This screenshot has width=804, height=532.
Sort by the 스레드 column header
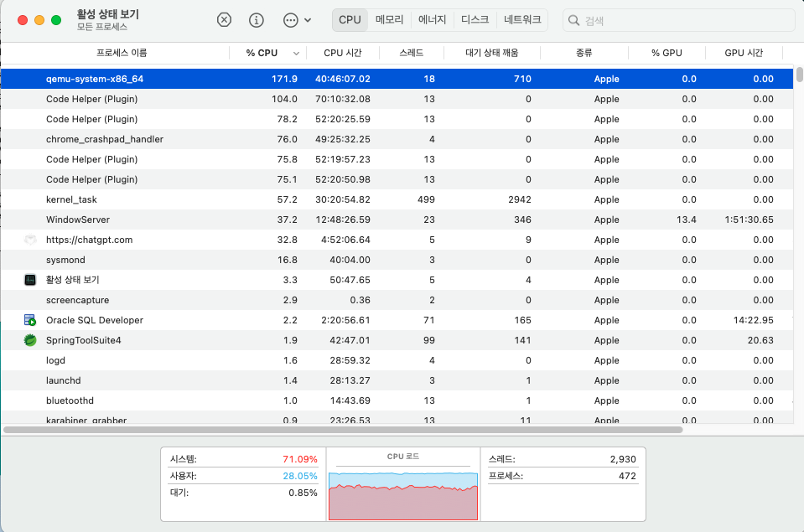click(x=412, y=53)
